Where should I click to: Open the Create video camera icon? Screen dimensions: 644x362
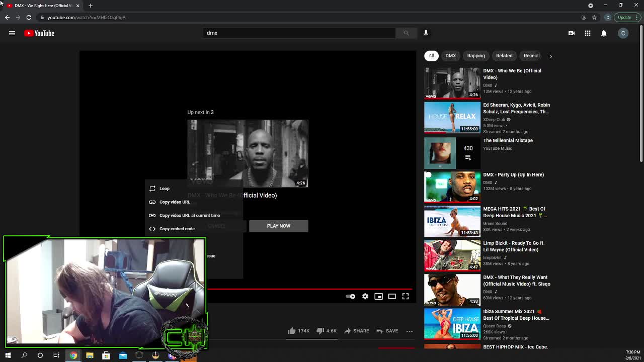coord(572,33)
